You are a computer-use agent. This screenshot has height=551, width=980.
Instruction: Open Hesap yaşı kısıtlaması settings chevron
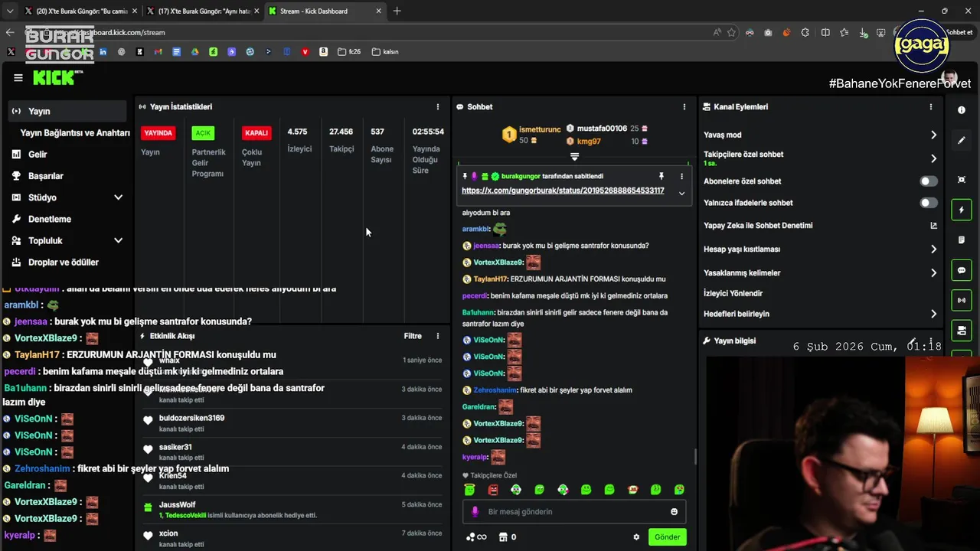tap(933, 249)
